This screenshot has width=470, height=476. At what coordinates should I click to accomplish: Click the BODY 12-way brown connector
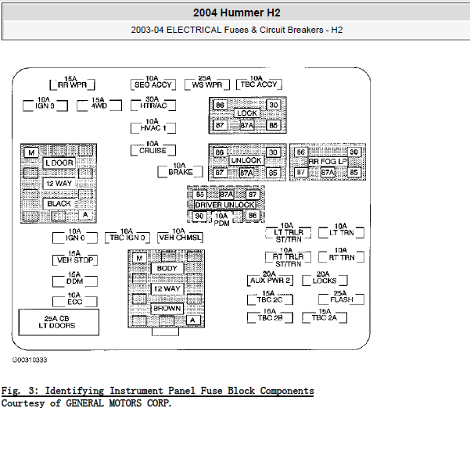pyautogui.click(x=167, y=288)
